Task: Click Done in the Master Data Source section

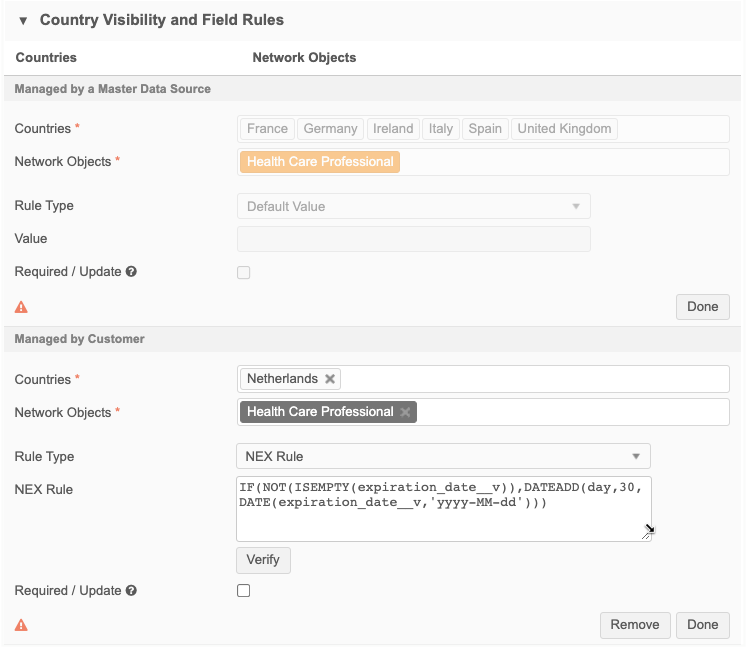Action: tap(702, 307)
